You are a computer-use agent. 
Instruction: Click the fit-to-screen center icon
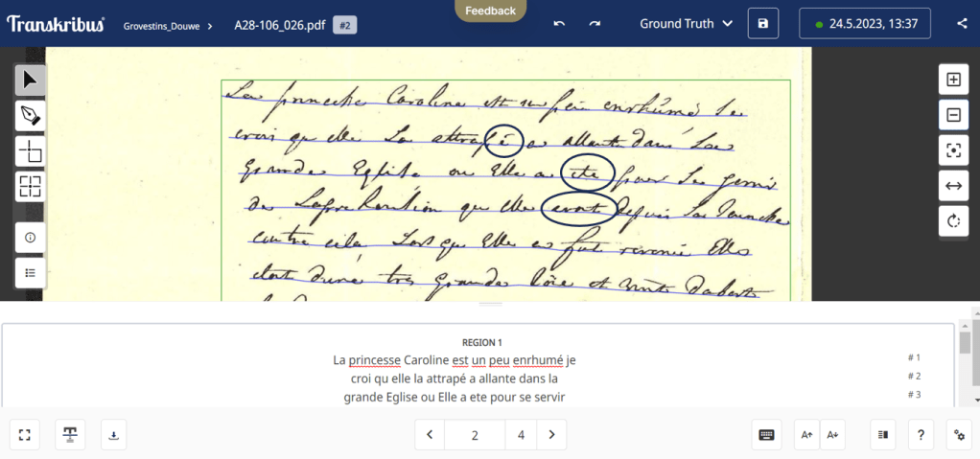click(953, 150)
